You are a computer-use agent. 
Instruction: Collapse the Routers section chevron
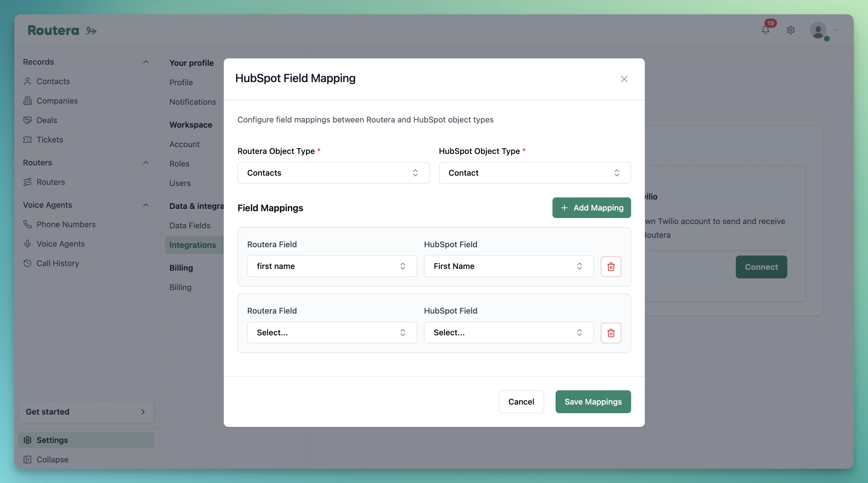tap(146, 163)
